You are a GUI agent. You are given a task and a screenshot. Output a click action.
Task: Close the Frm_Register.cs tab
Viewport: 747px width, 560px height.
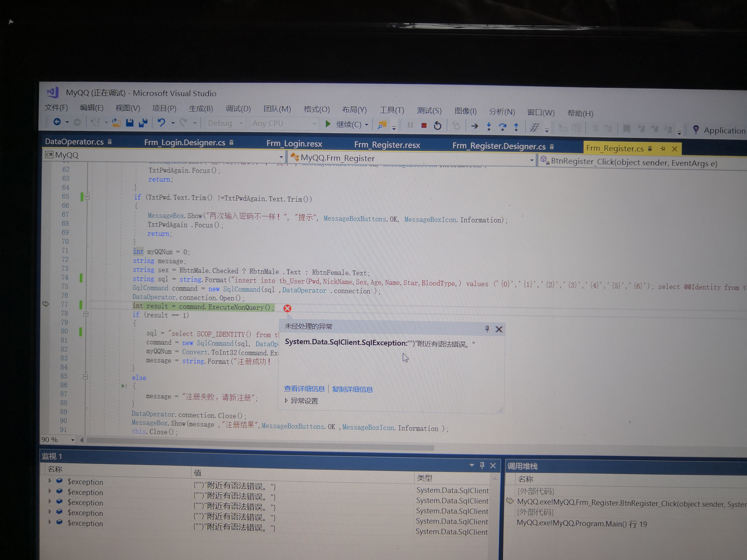pyautogui.click(x=674, y=149)
